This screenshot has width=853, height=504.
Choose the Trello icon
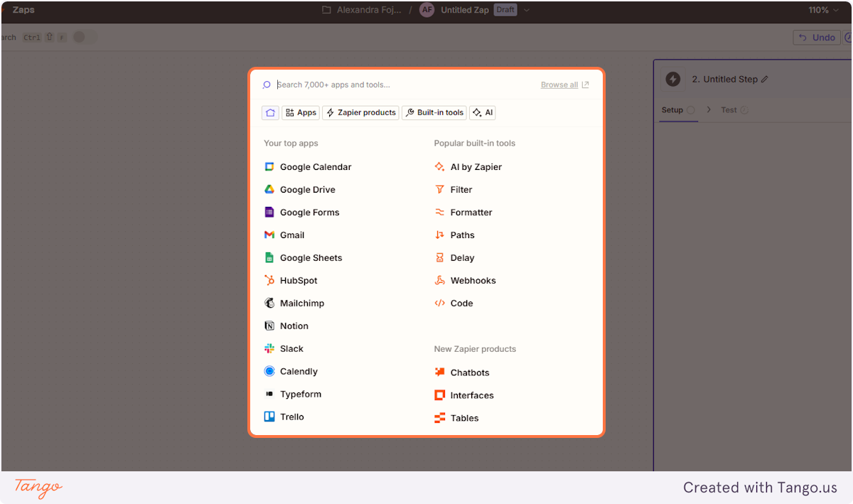click(269, 417)
